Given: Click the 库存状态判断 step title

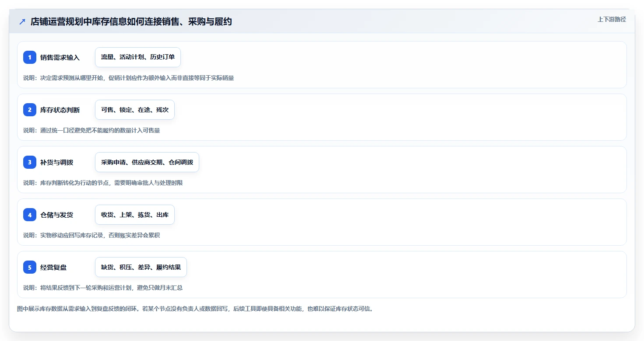Looking at the screenshot, I should coord(60,110).
